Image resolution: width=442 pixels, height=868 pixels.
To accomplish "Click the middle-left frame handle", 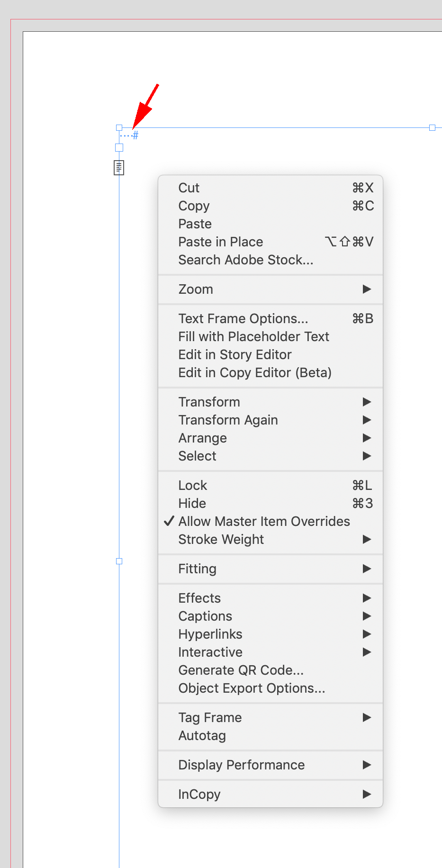I will click(x=119, y=561).
